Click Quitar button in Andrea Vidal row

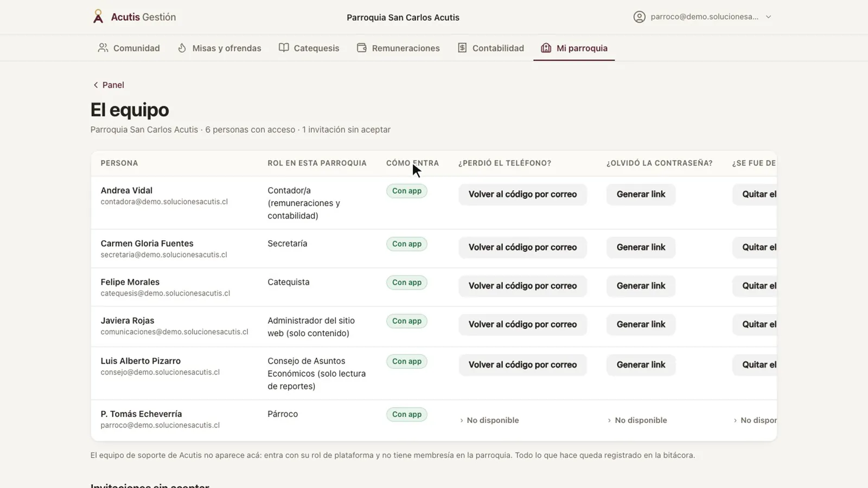pyautogui.click(x=755, y=194)
